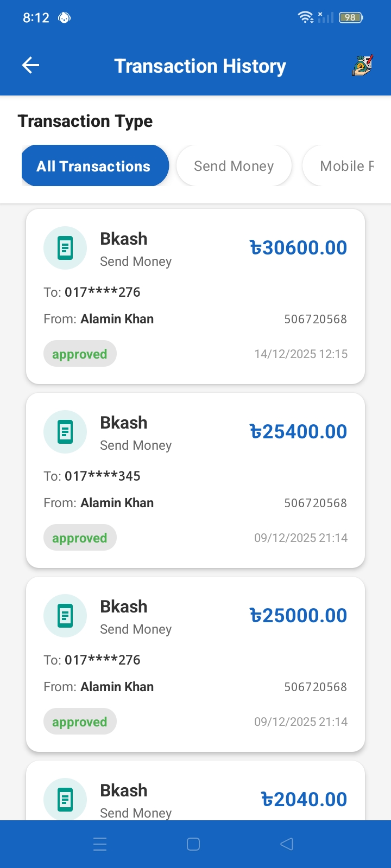Tap the Bkash icon on ৳25000.00 transaction
This screenshot has height=868, width=391.
pyautogui.click(x=65, y=616)
